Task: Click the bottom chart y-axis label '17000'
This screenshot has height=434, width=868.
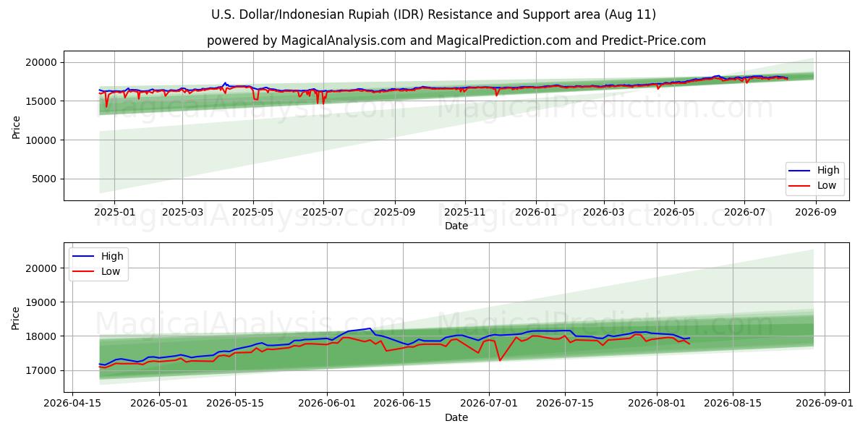Action: point(41,370)
